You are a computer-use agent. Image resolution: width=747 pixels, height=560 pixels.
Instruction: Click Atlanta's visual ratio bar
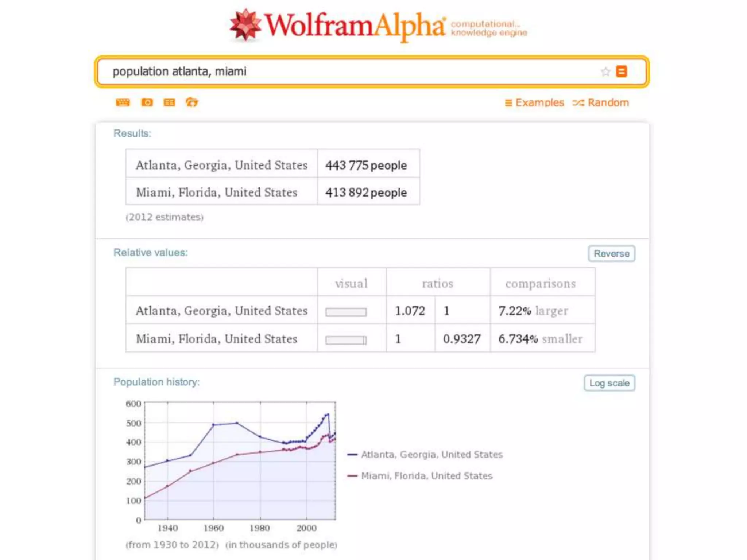pos(346,312)
